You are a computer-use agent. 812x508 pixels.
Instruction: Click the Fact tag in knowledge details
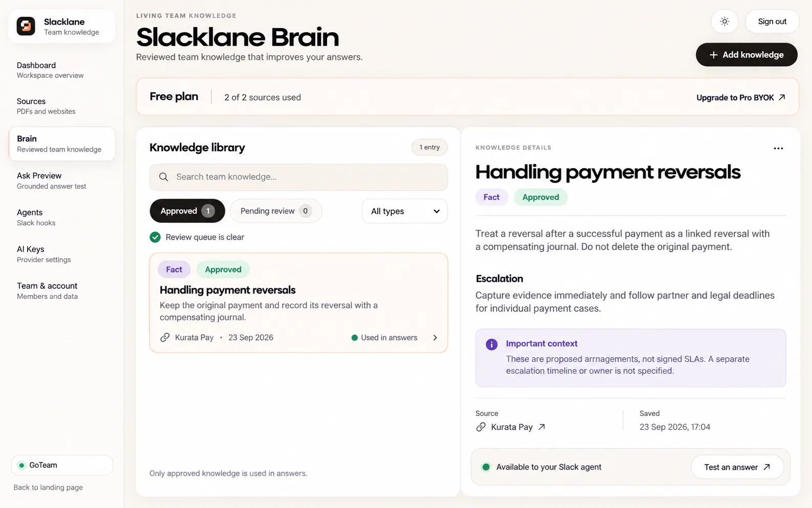click(x=492, y=197)
